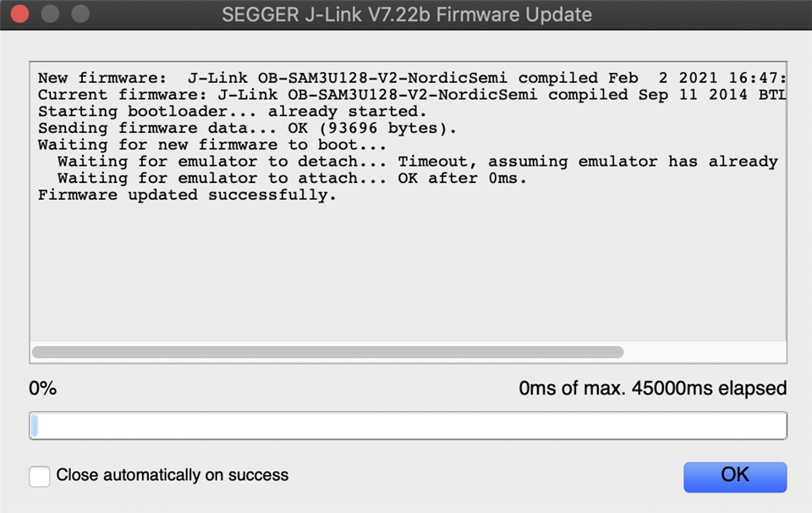Click 'Waiting for emulator to detach' line
Image resolution: width=812 pixels, height=513 pixels.
point(417,162)
